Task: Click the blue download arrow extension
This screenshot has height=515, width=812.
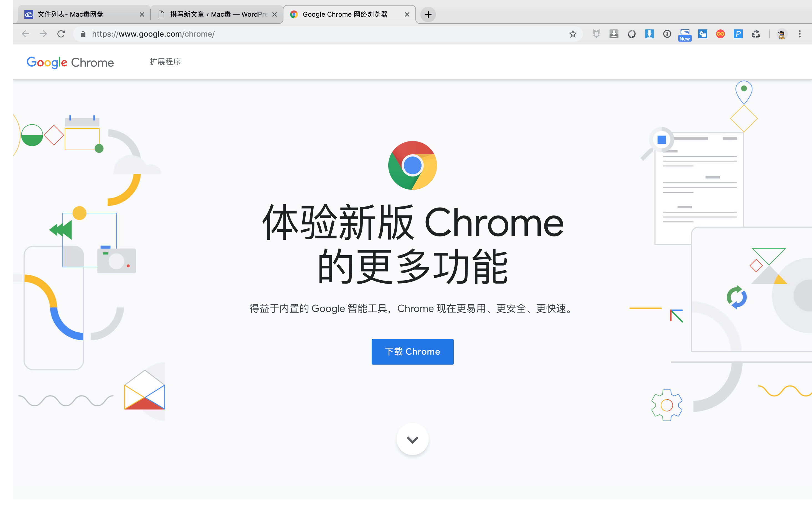Action: point(649,34)
